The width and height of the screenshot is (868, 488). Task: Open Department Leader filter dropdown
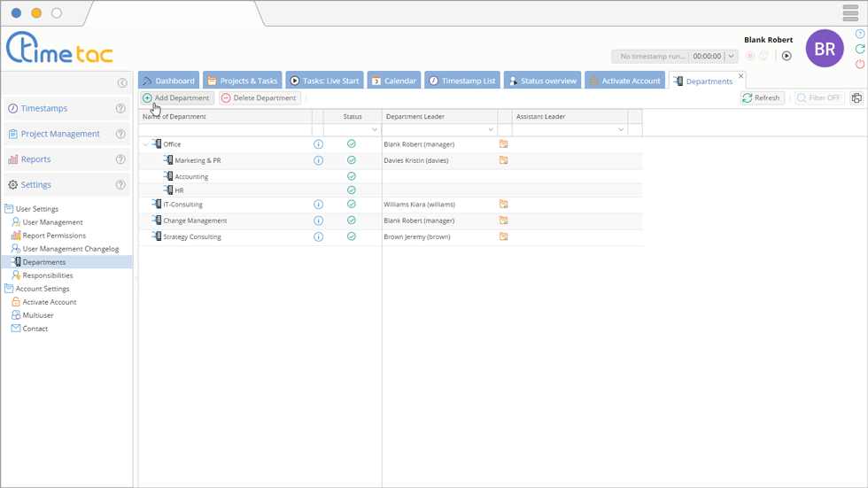click(x=491, y=130)
